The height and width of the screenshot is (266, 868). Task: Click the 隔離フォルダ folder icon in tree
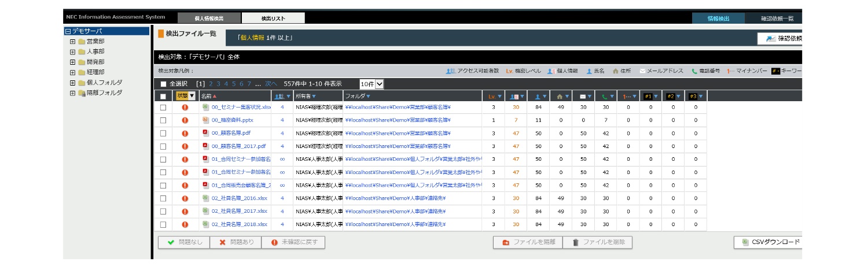82,93
